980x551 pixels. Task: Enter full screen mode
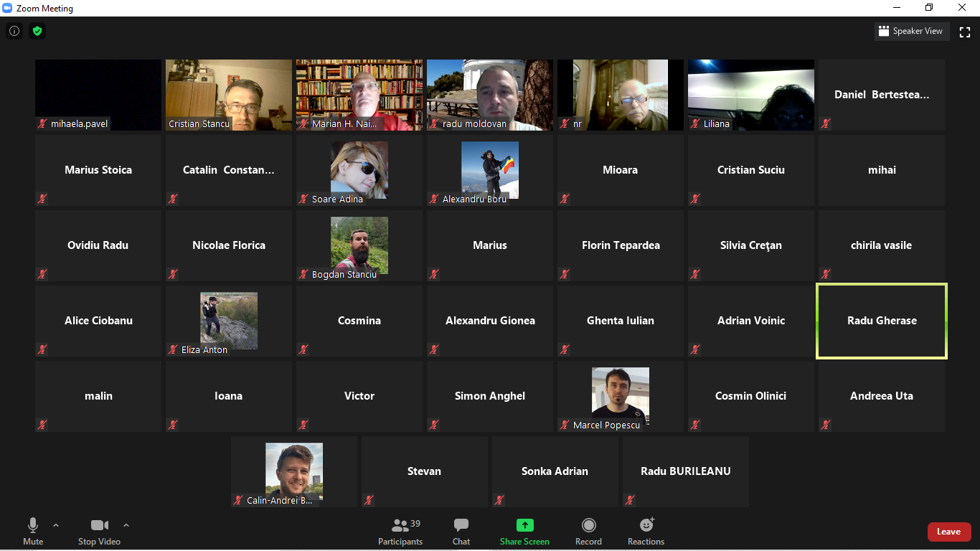point(965,32)
